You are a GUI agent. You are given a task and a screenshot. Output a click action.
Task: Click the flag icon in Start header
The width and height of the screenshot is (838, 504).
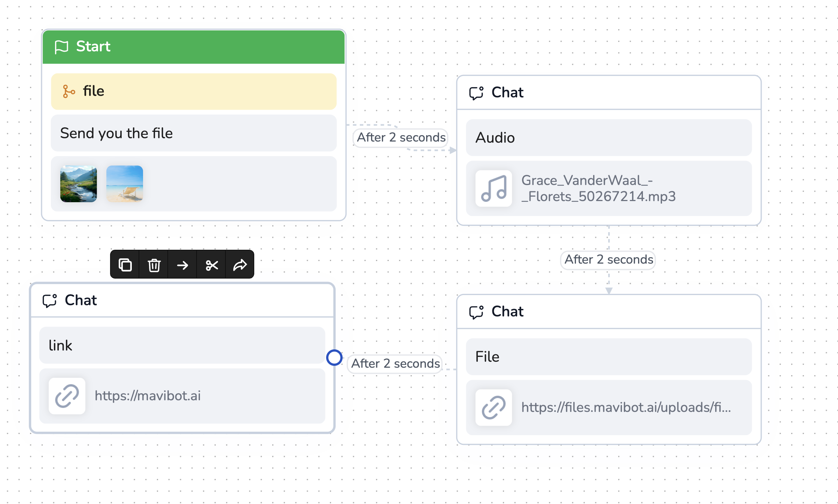click(x=61, y=47)
